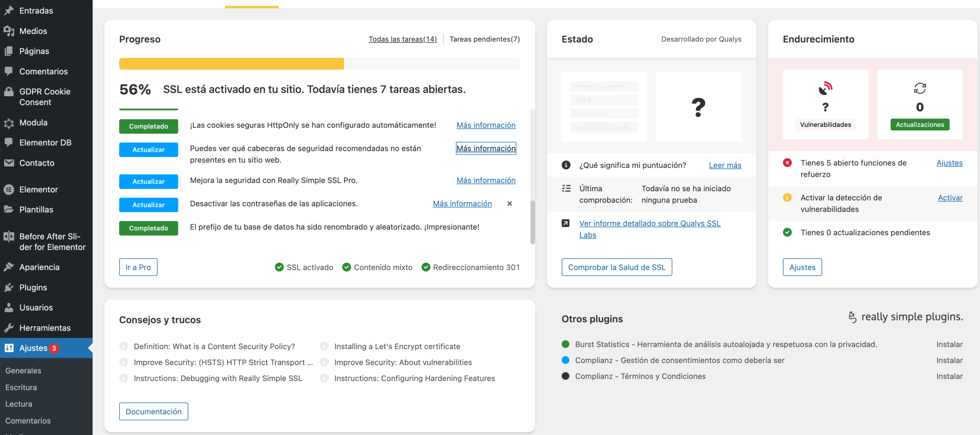
Task: Open Lectura settings submenu item
Action: point(19,404)
